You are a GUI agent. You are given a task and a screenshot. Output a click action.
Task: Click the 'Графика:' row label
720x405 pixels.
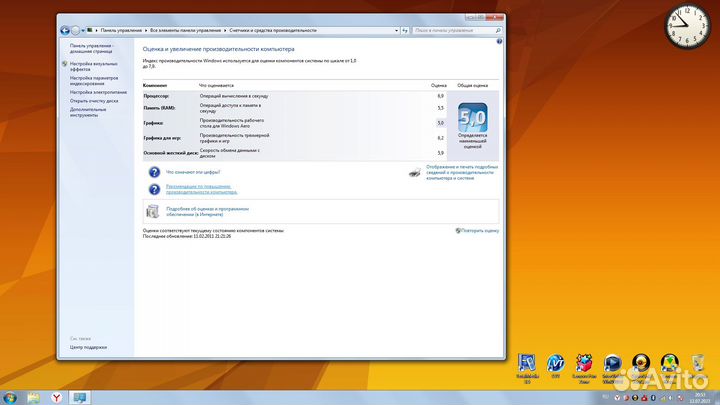(x=153, y=123)
